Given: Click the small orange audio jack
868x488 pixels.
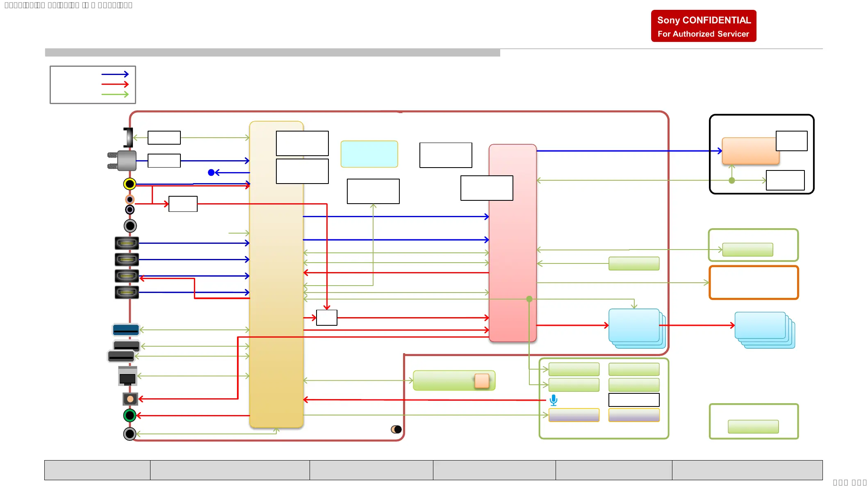Looking at the screenshot, I should pos(130,200).
